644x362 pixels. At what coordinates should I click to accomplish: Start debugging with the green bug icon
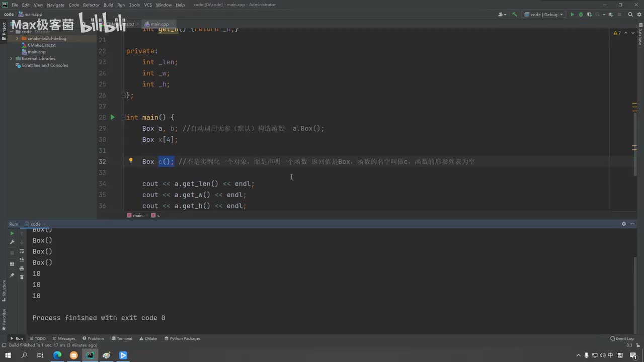(581, 15)
